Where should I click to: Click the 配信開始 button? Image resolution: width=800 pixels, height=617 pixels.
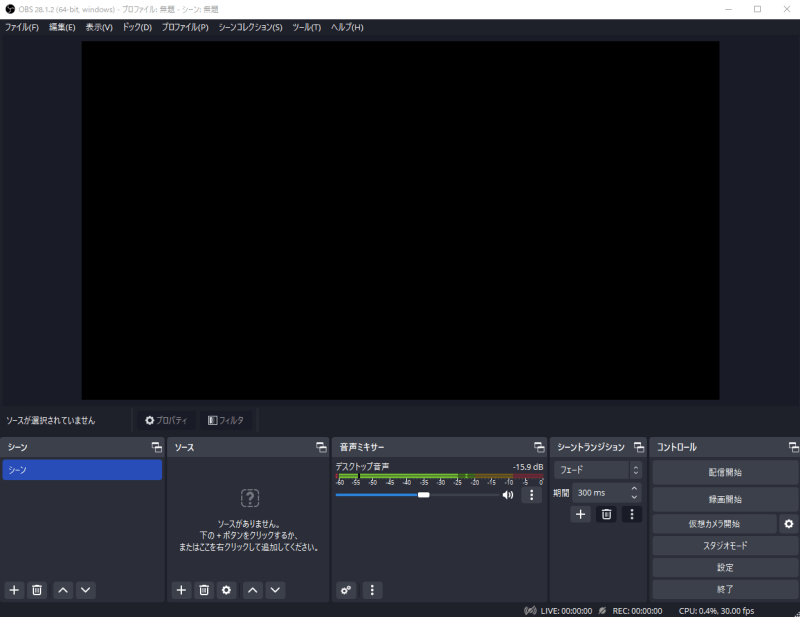click(x=725, y=472)
